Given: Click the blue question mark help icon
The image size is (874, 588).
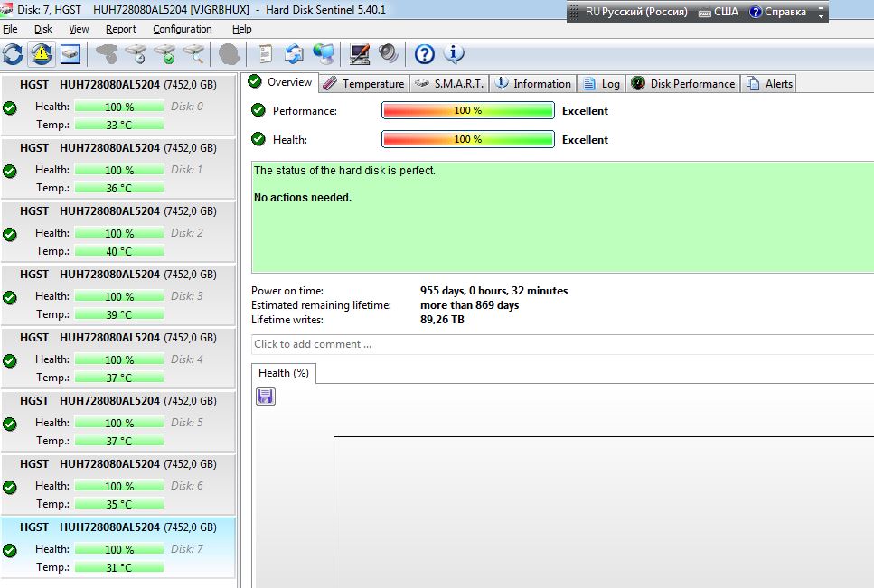Looking at the screenshot, I should (x=424, y=54).
